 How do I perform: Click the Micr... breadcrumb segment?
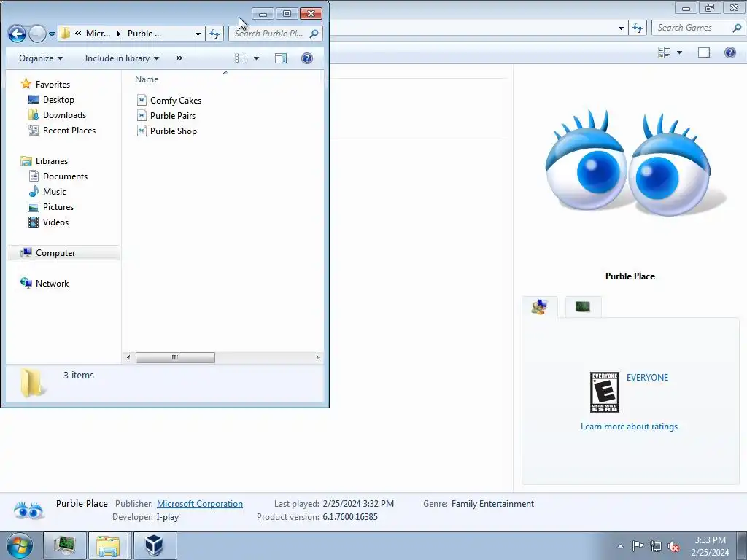pyautogui.click(x=98, y=34)
